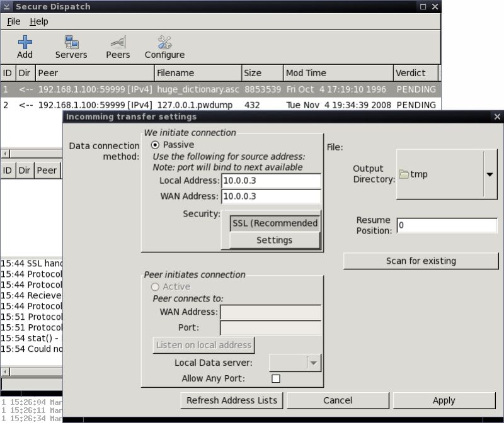The height and width of the screenshot is (423, 504).
Task: Toggle the Allow Any Port checkbox
Action: pos(276,379)
